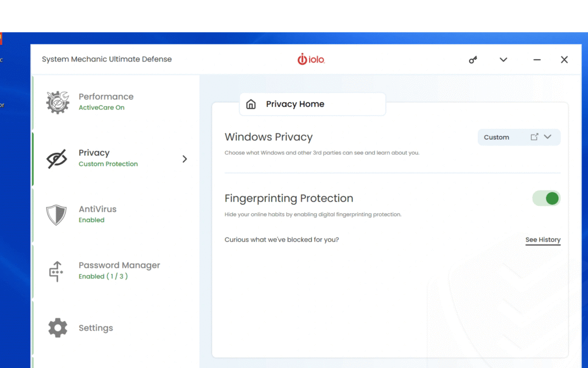Viewport: 588px width, 368px height.
Task: Click the Fingerprinting Protection heading
Action: (289, 198)
